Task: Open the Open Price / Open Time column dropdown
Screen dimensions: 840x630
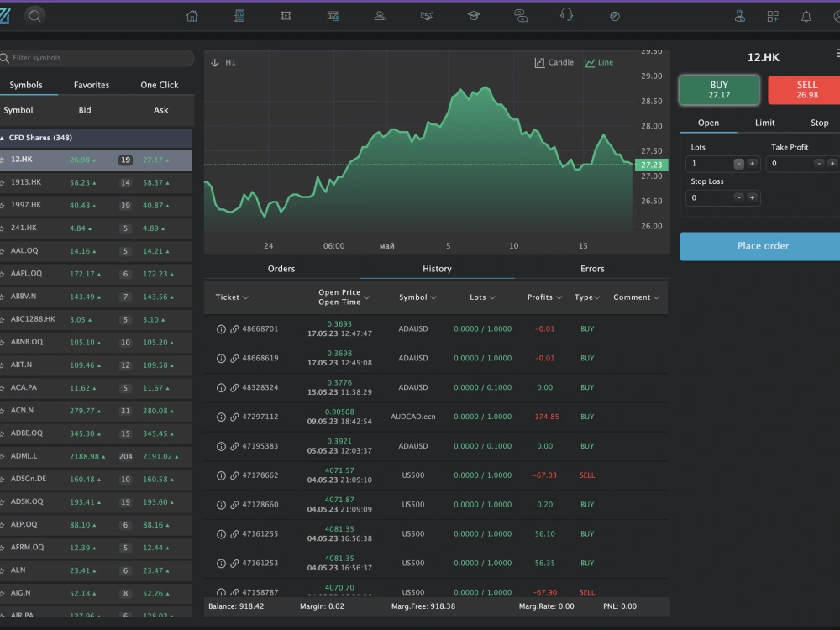Action: (x=367, y=297)
